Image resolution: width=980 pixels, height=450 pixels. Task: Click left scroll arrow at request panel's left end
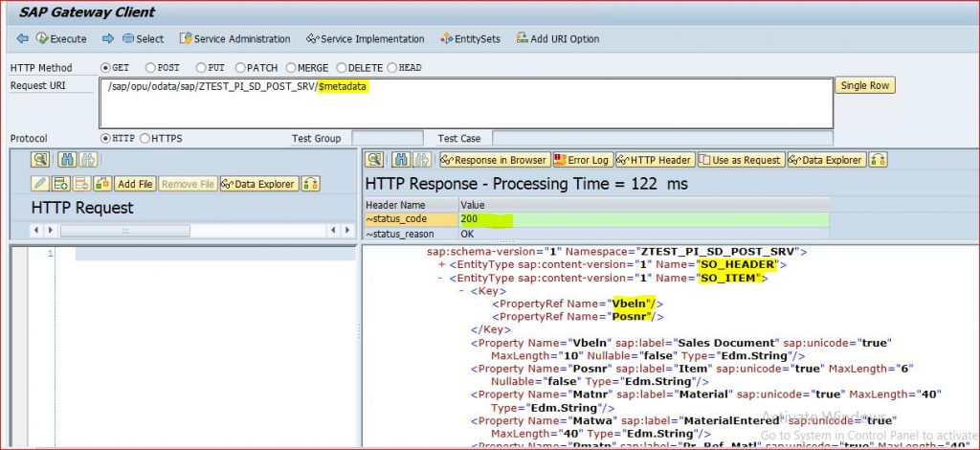coord(36,231)
